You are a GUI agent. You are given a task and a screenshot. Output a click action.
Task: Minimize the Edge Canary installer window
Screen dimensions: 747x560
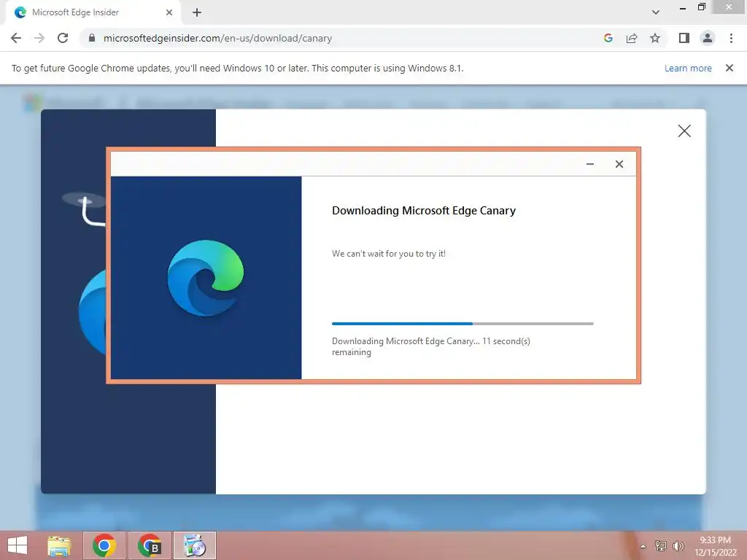(x=589, y=164)
